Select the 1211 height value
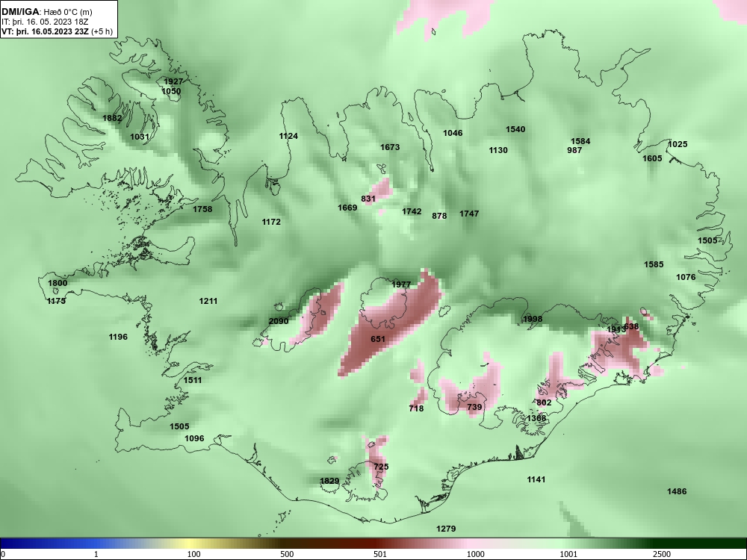The height and width of the screenshot is (560, 747). [x=208, y=301]
